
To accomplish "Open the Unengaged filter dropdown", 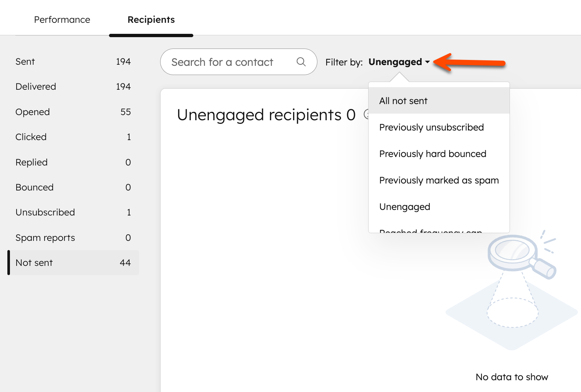I will [399, 62].
